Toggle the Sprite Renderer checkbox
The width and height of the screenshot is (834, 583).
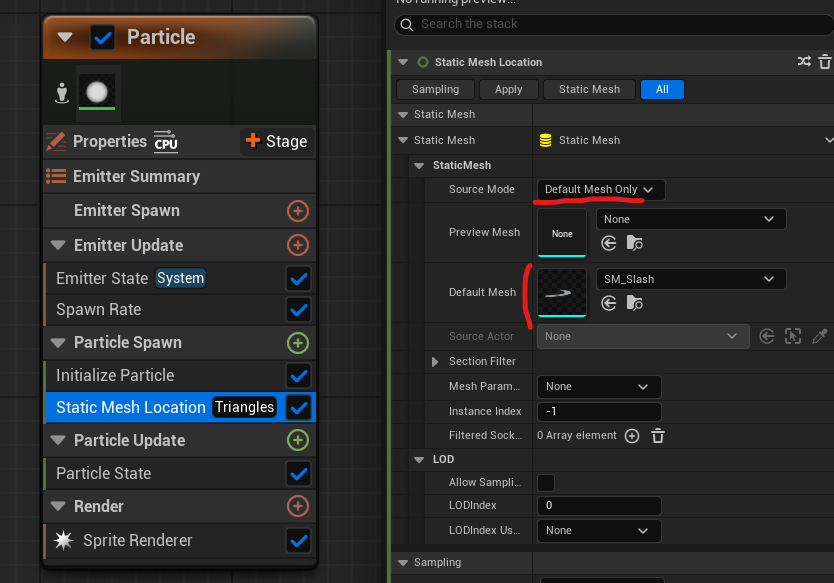pyautogui.click(x=297, y=541)
